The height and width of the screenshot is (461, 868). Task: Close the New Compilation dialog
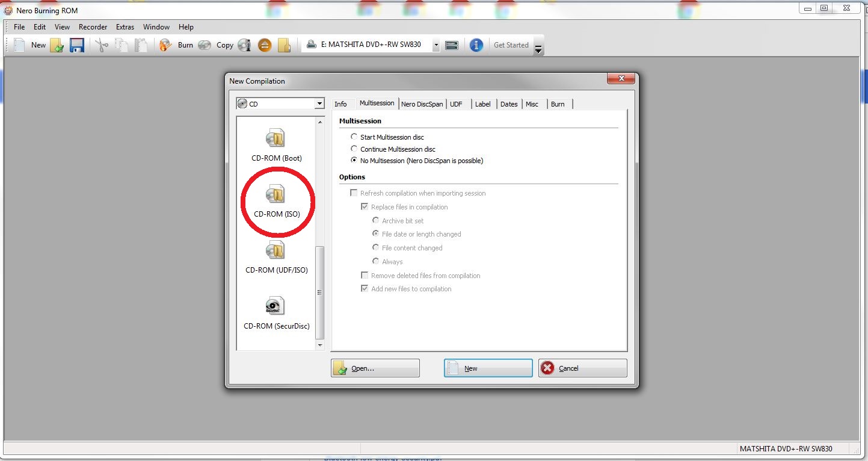click(x=621, y=79)
